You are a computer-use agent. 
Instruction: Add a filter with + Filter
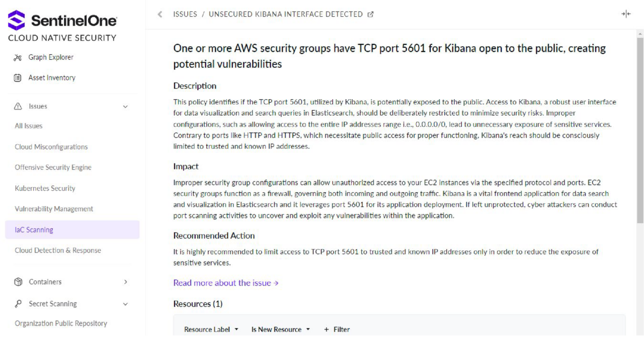click(337, 329)
